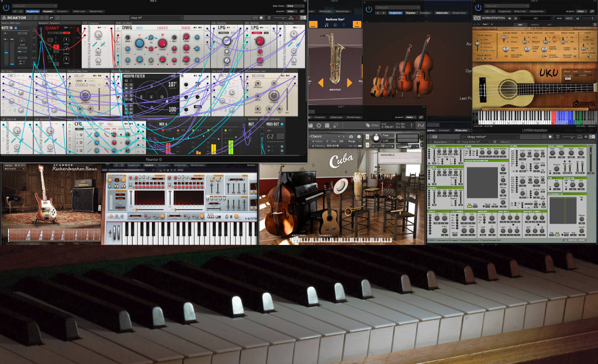Select the next saxophone with right arrow
This screenshot has height=364, width=598.
pyautogui.click(x=349, y=82)
